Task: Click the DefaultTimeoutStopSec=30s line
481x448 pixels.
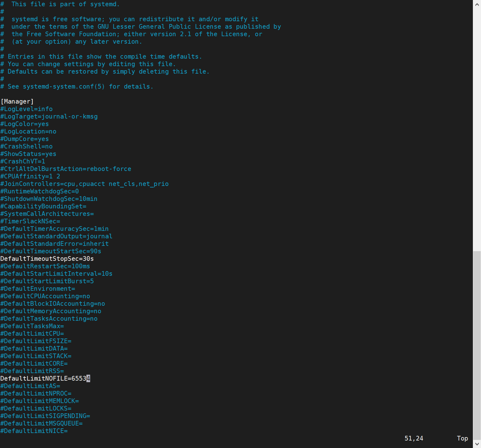Action: pyautogui.click(x=47, y=259)
